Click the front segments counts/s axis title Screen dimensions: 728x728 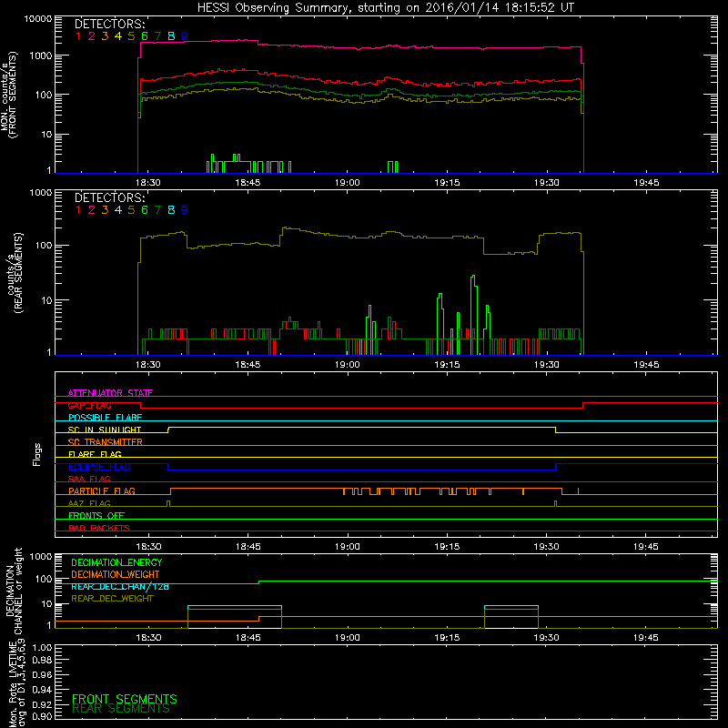click(9, 96)
